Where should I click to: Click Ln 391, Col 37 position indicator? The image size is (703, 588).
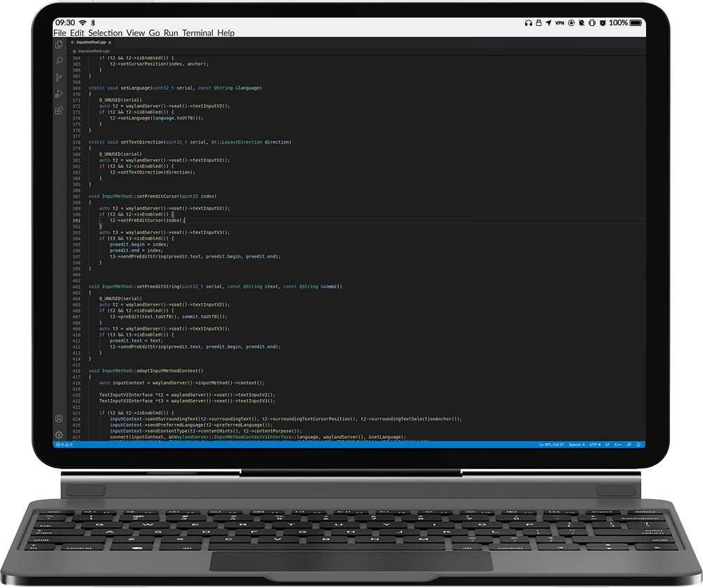pos(551,445)
